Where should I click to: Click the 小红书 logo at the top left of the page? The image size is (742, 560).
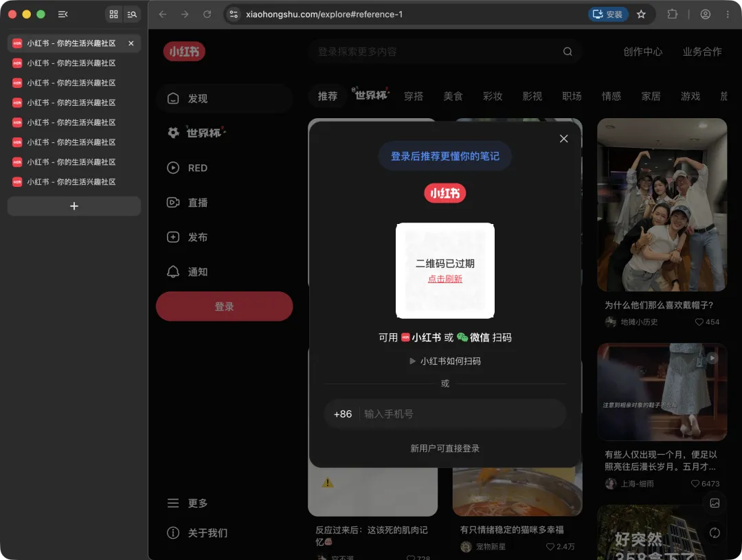[x=184, y=52]
